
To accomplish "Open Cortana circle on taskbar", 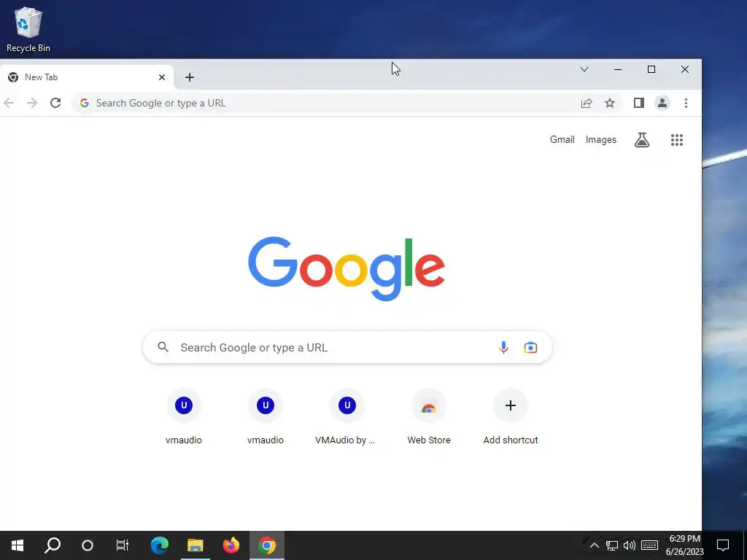I will pyautogui.click(x=88, y=545).
